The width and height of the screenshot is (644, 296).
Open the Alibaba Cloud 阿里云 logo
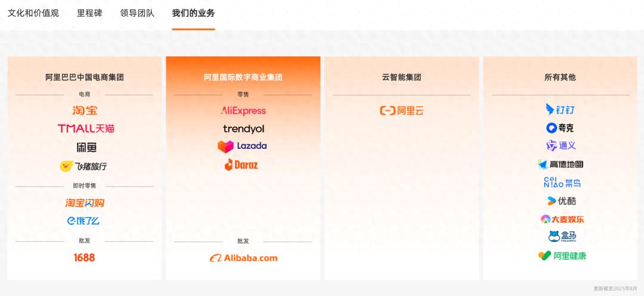(401, 111)
